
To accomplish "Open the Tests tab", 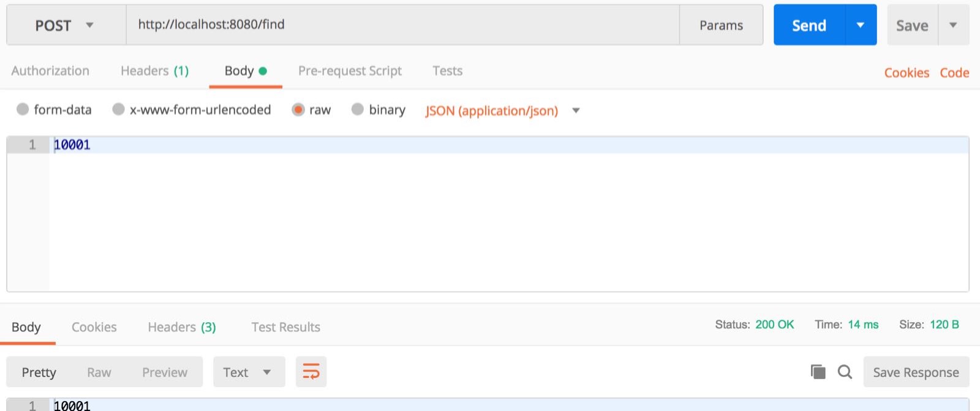I will point(447,71).
